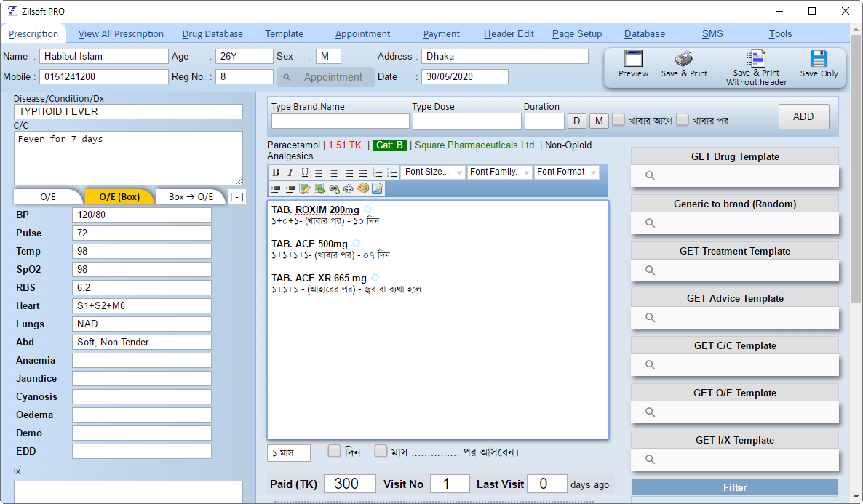Click the M duration button
Viewport: 863px width, 504px height.
click(600, 121)
